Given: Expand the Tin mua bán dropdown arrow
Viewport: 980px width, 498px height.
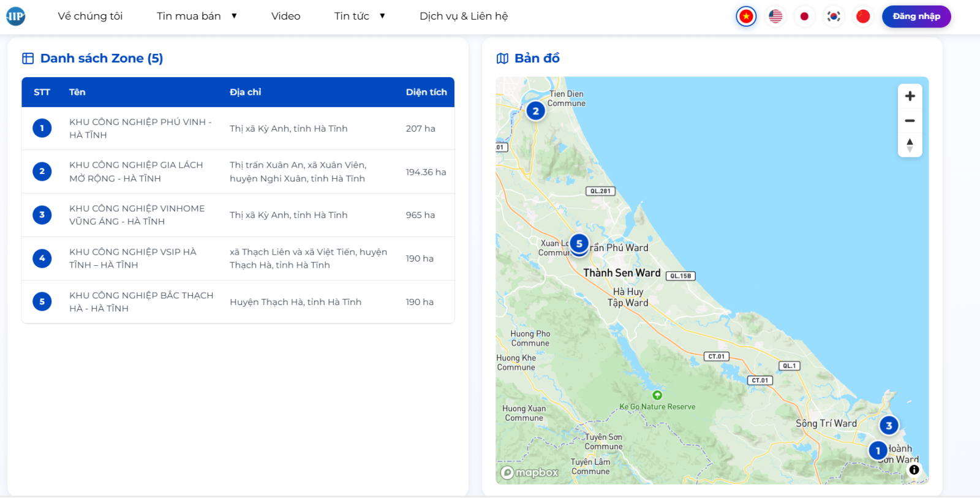Looking at the screenshot, I should coord(234,16).
